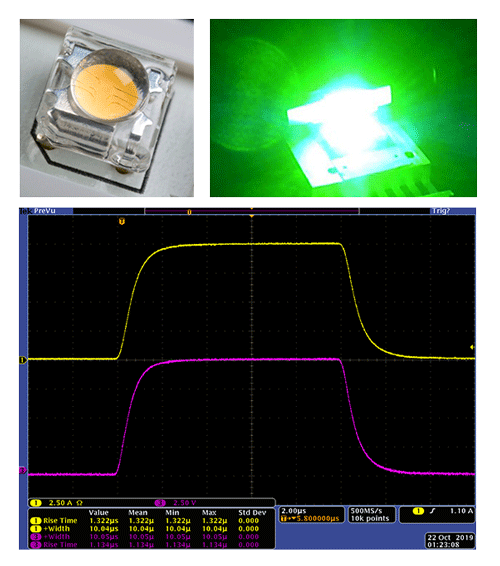Image resolution: width=500 pixels, height=566 pixels.
Task: Click the trigger level arrow at right edge
Action: click(x=472, y=347)
